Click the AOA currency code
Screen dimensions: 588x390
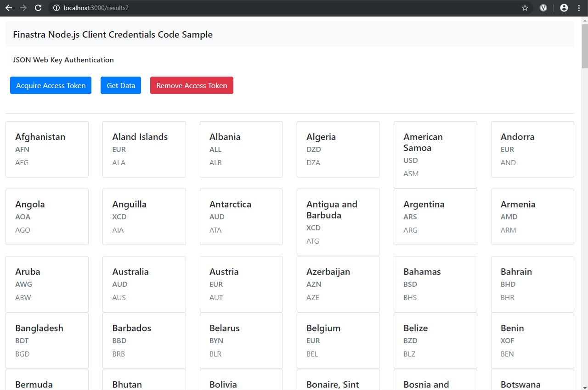click(23, 217)
